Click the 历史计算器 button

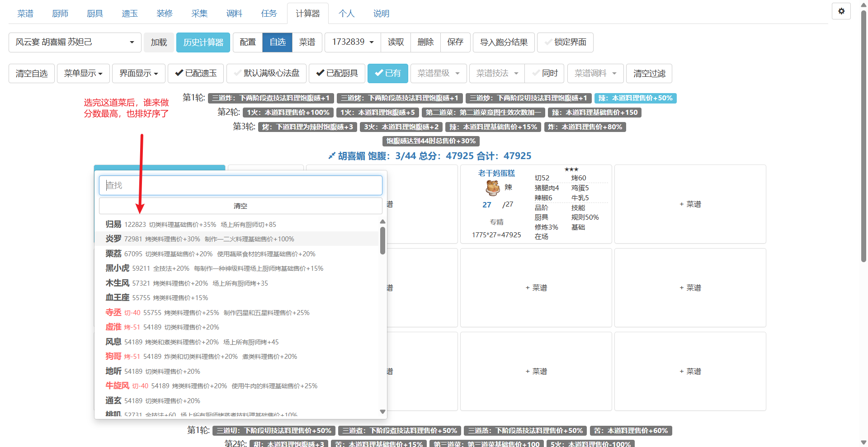coord(203,42)
